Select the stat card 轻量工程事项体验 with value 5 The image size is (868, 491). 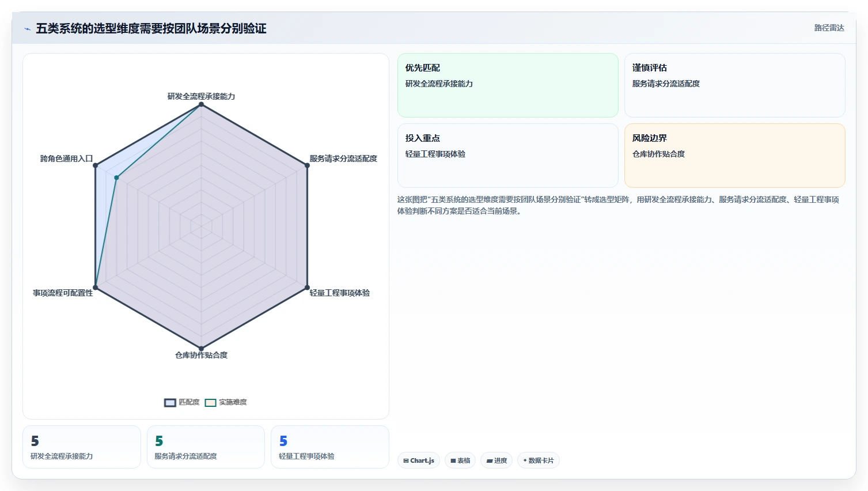coord(330,447)
